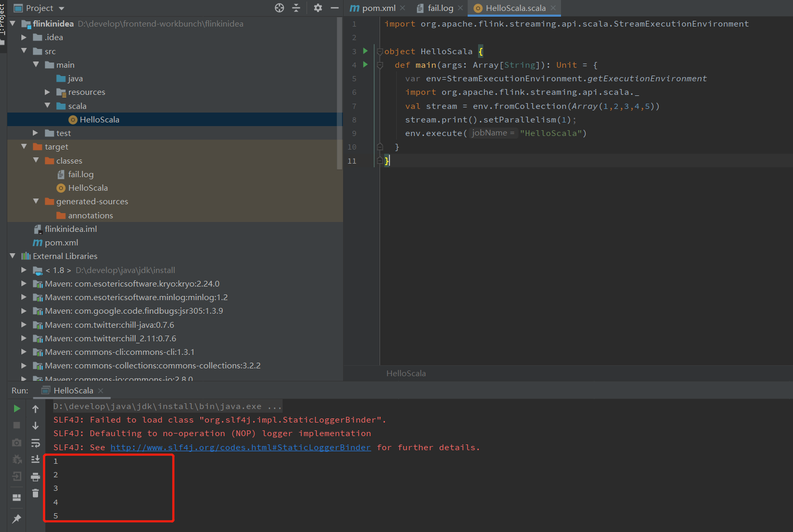Collapse the main folder
The image size is (793, 532).
pos(36,65)
